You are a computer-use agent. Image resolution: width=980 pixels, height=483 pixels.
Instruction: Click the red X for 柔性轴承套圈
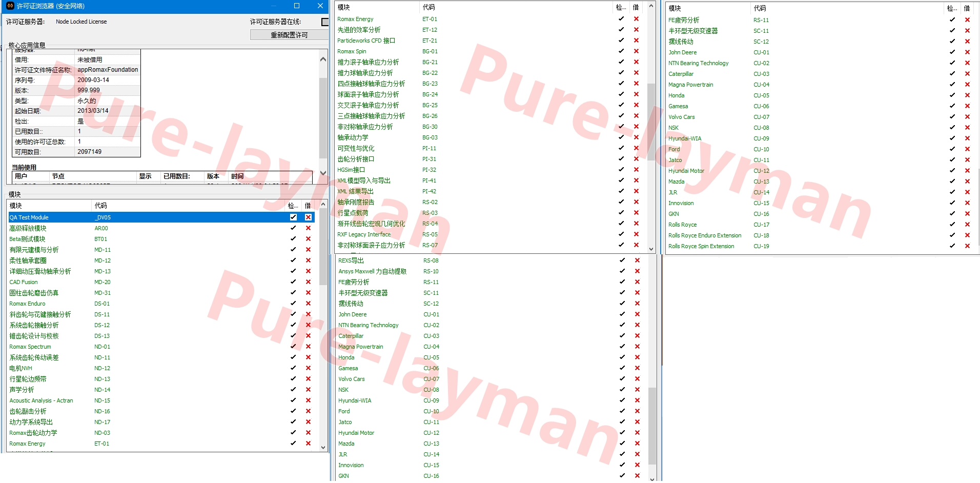point(308,260)
